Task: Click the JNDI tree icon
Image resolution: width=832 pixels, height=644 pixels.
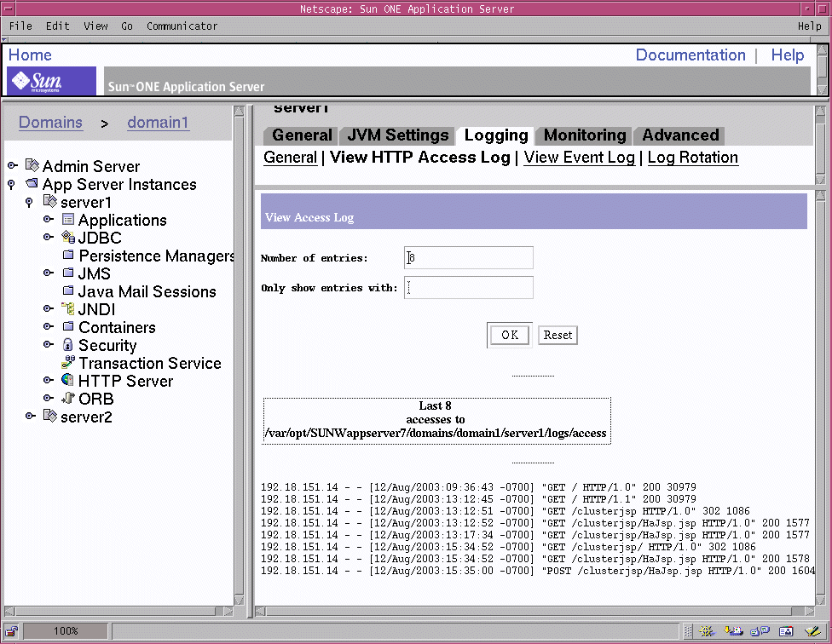Action: tap(67, 308)
